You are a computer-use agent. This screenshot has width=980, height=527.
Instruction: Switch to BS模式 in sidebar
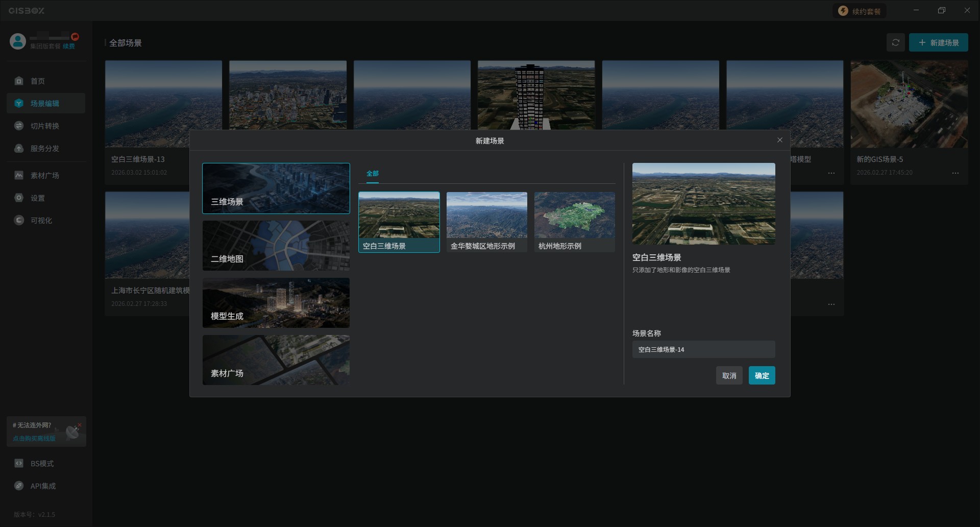click(19, 464)
